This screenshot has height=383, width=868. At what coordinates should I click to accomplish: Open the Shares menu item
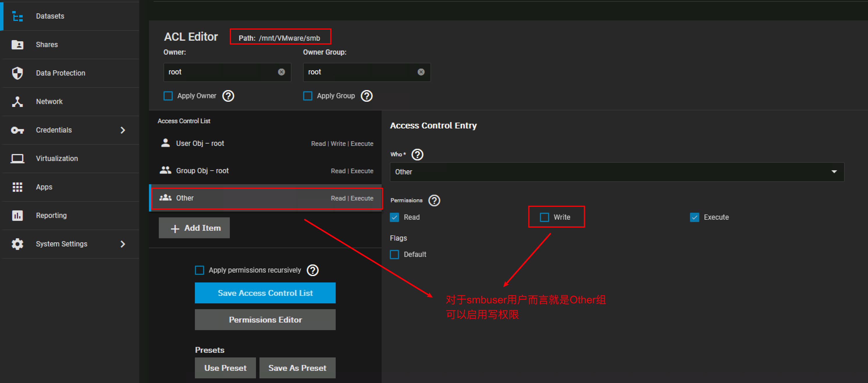click(x=47, y=45)
